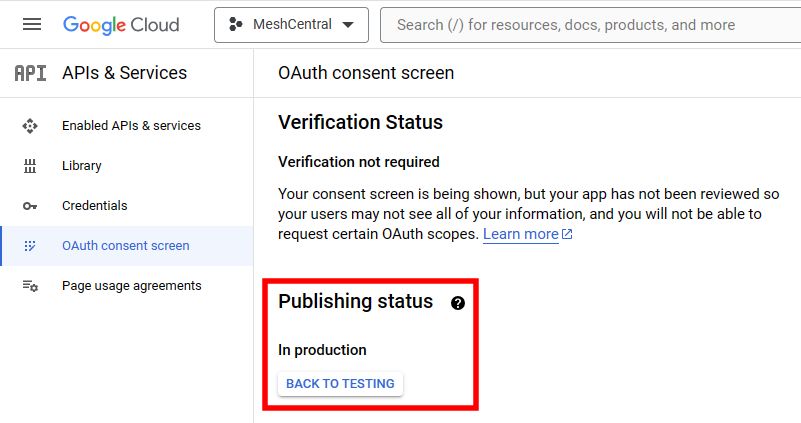Open Enabled APIs & services page
Image resolution: width=801 pixels, height=423 pixels.
(x=131, y=126)
